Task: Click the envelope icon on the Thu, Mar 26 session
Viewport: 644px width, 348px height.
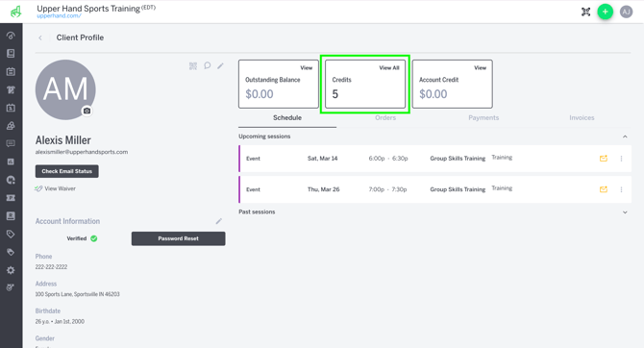Action: (x=604, y=189)
